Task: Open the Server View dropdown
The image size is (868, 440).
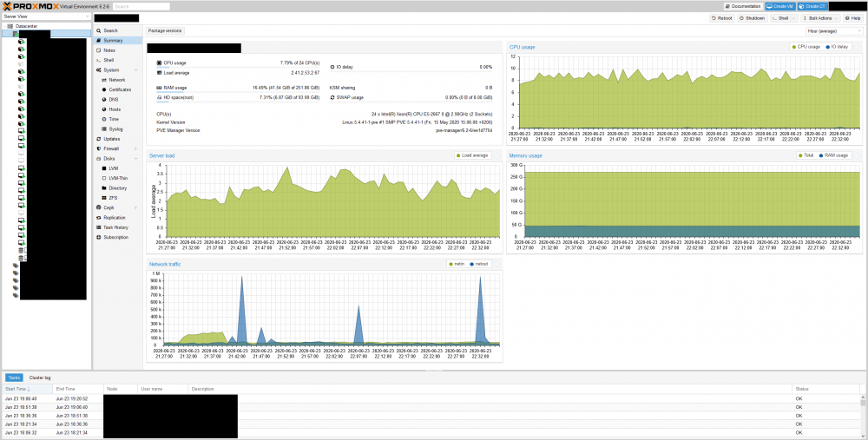Action: (x=47, y=16)
